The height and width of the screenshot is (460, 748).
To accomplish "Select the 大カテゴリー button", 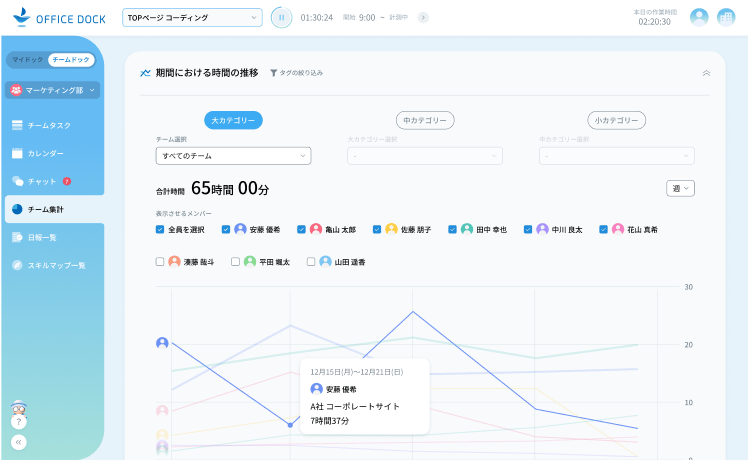I will (x=233, y=120).
